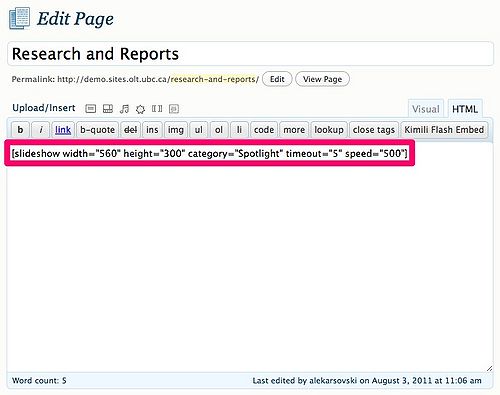Insert a list item with li
500x395 pixels.
239,129
